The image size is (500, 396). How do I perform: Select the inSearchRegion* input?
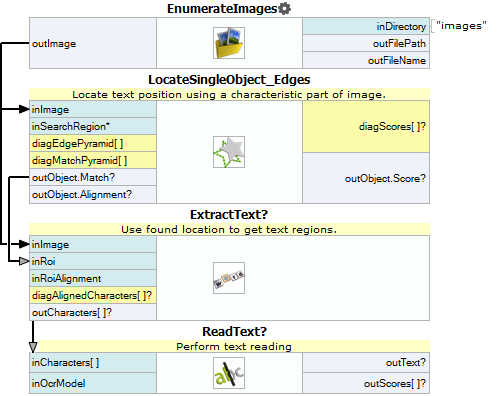click(x=93, y=126)
